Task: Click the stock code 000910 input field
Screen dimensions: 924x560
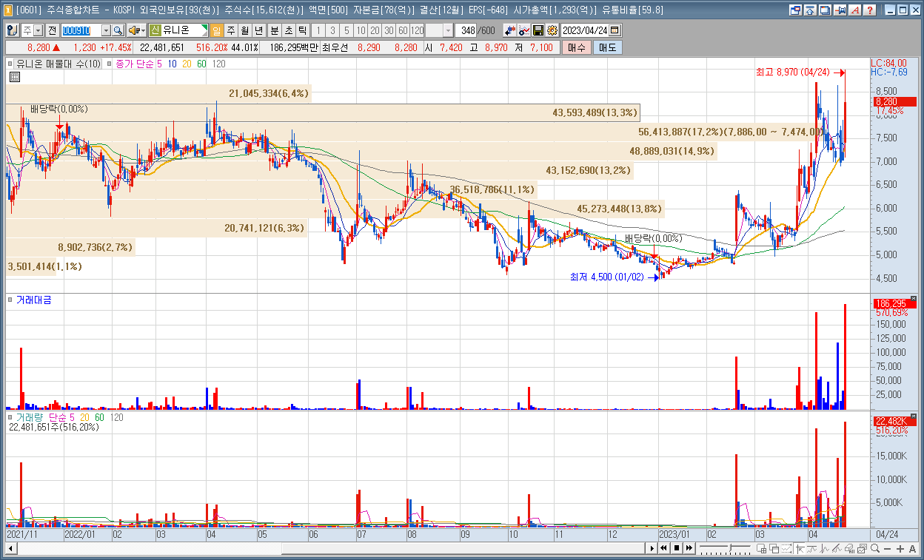Action: (81, 30)
